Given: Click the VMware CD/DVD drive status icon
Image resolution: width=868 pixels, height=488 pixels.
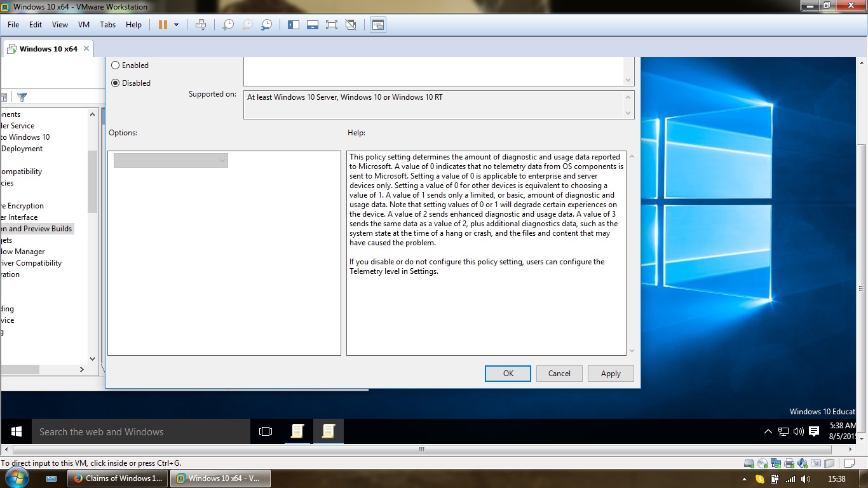Looking at the screenshot, I should point(763,463).
